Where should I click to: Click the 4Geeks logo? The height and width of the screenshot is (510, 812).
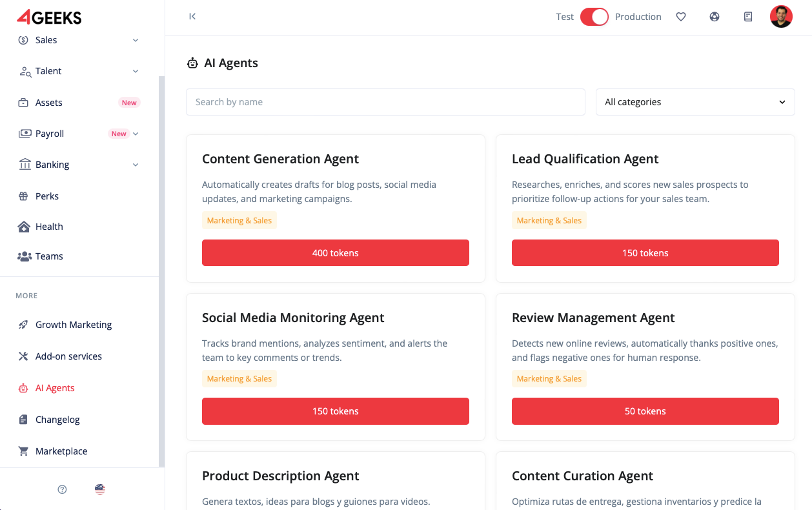pyautogui.click(x=49, y=17)
